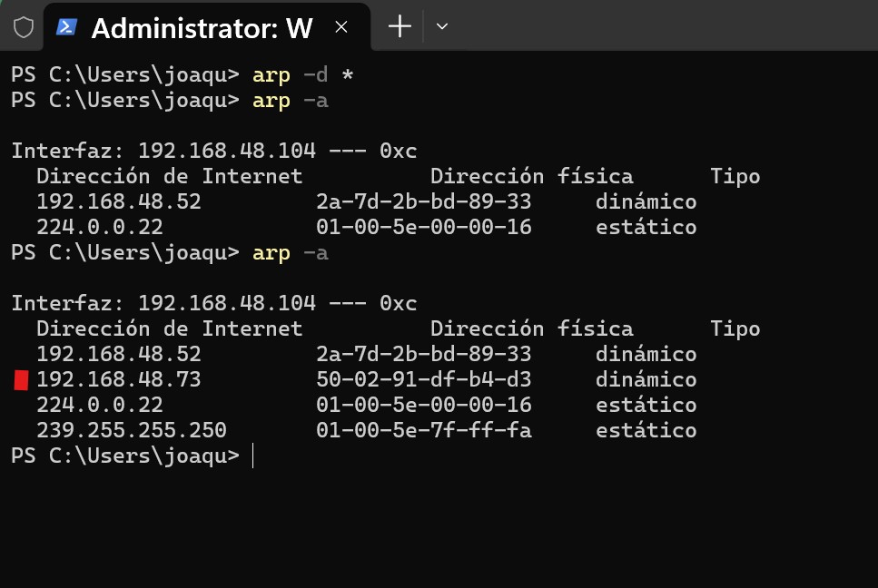Click first "Dirección física" column header
The height and width of the screenshot is (588, 878).
pyautogui.click(x=531, y=176)
